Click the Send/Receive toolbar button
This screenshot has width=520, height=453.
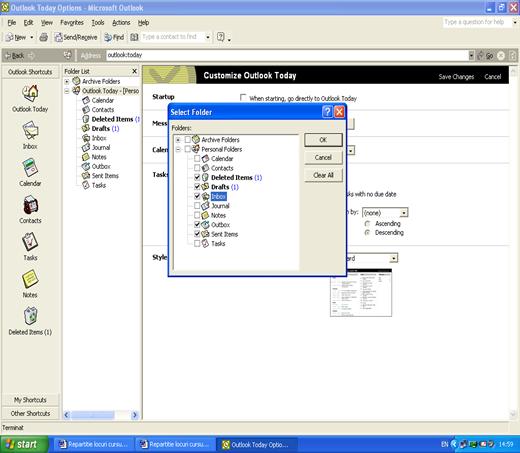point(76,37)
